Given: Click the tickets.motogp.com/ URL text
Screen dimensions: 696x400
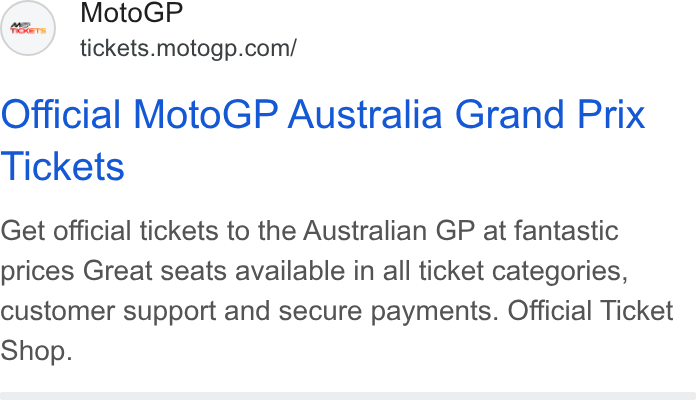Looking at the screenshot, I should coord(188,48).
